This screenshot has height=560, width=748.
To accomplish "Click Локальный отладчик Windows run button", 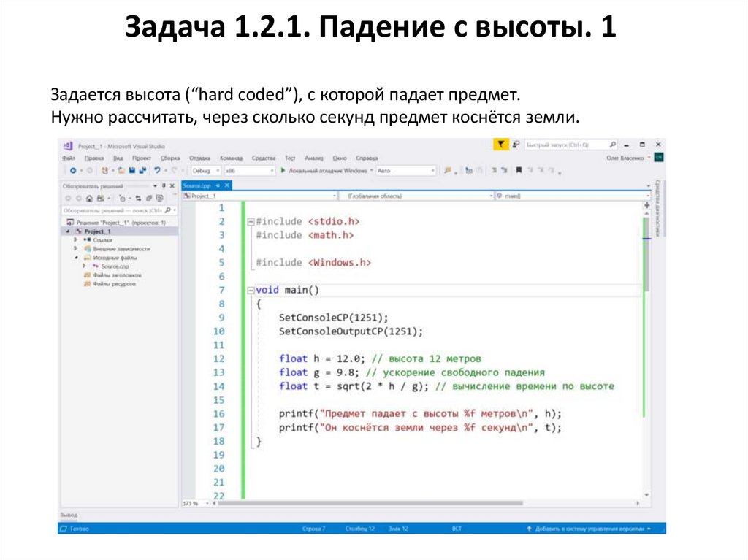I will pyautogui.click(x=324, y=170).
